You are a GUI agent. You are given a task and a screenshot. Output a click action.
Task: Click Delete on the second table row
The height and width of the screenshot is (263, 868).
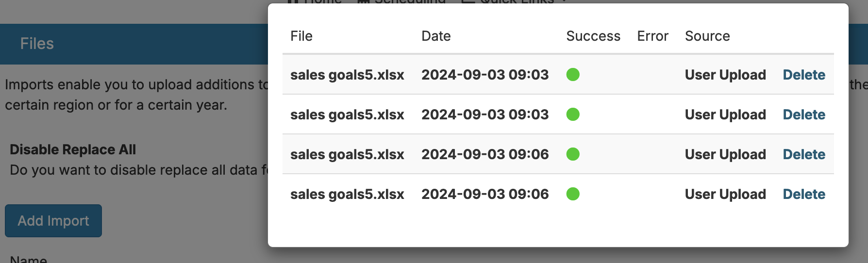804,115
